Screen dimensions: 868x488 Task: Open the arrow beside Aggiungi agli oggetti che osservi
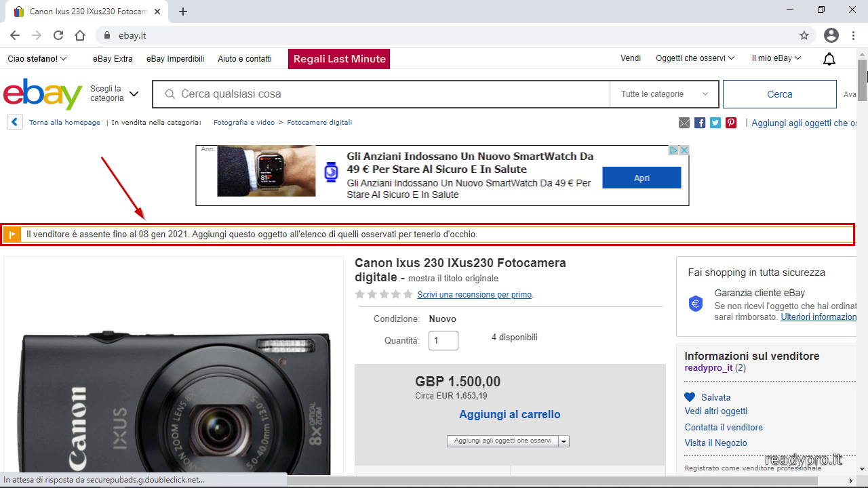pos(564,441)
